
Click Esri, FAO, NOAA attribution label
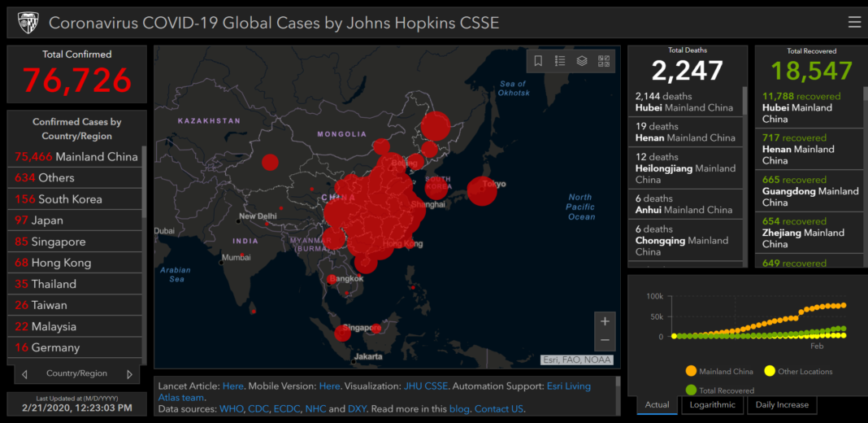pos(577,360)
